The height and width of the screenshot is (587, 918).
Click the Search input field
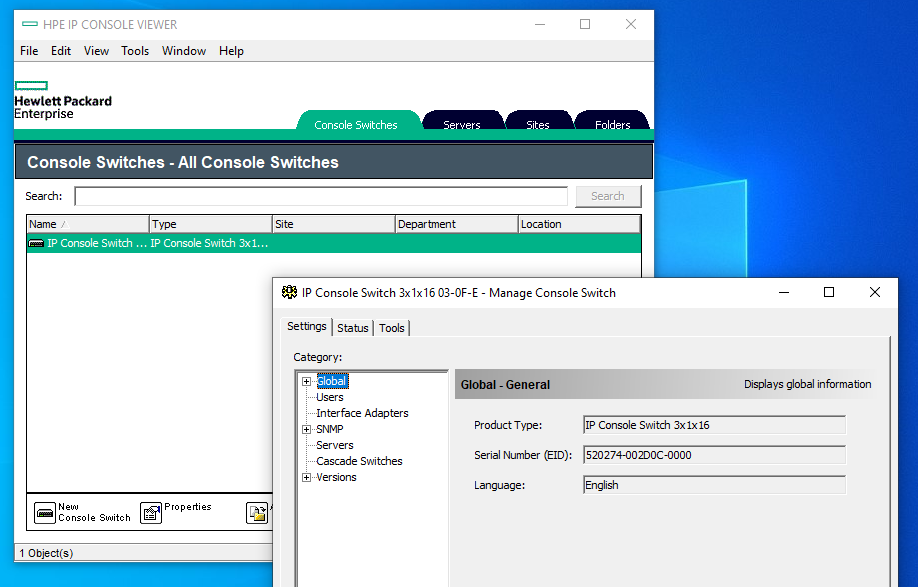pos(320,196)
